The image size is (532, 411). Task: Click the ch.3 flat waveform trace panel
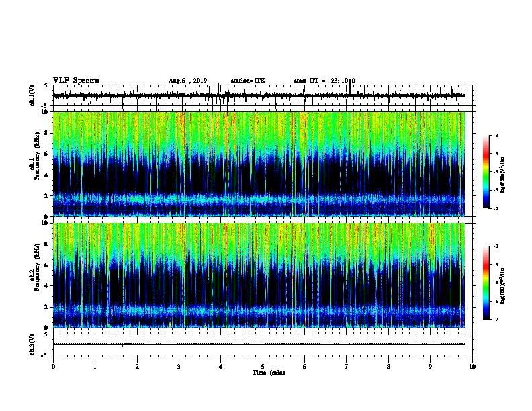263,345
